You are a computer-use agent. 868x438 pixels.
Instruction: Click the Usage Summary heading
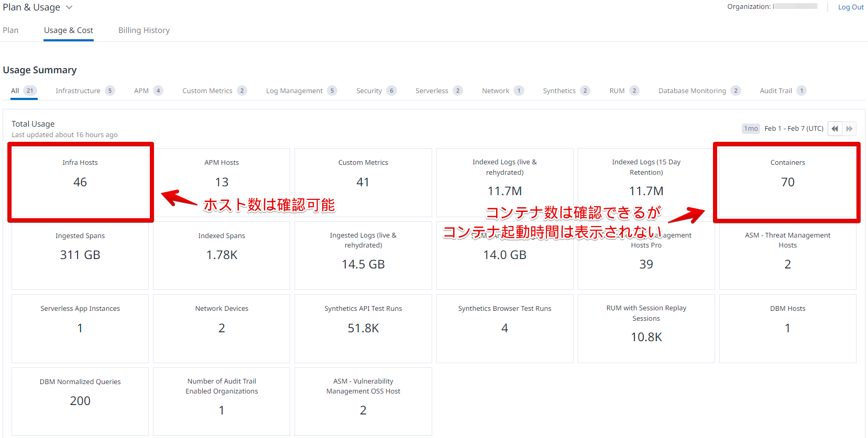pos(40,70)
